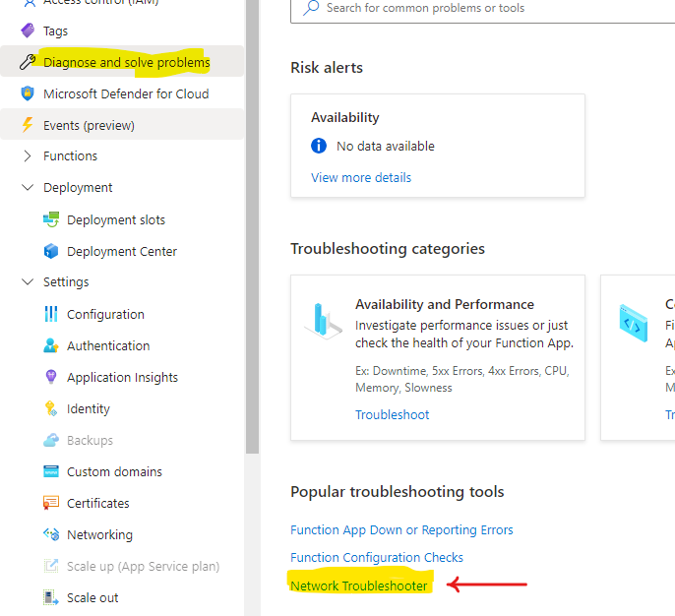Collapse the Deployment section
The image size is (675, 616).
tap(28, 187)
